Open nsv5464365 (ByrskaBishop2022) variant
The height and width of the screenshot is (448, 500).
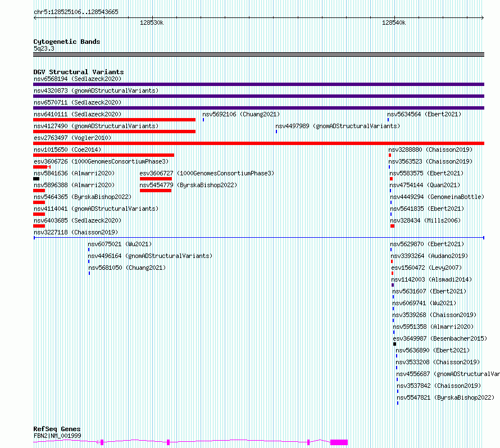[83, 197]
